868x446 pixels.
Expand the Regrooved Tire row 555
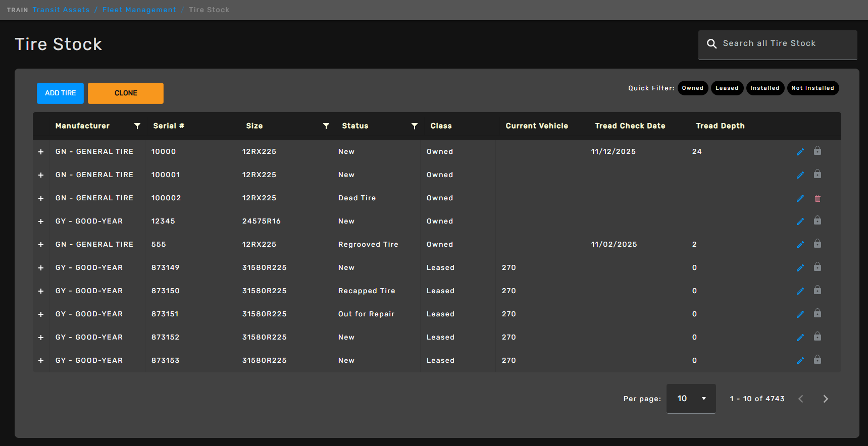[x=41, y=245]
